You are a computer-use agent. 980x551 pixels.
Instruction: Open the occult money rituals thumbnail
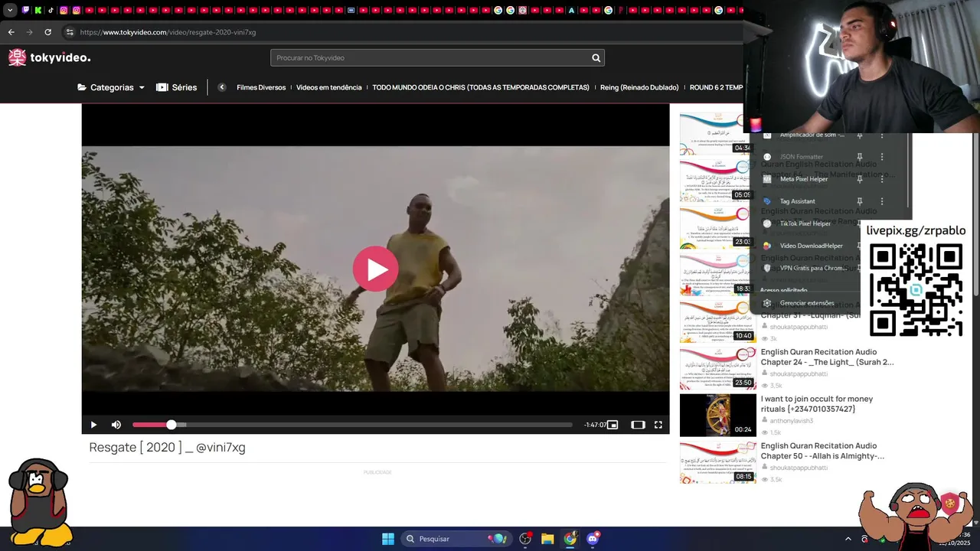coord(717,414)
